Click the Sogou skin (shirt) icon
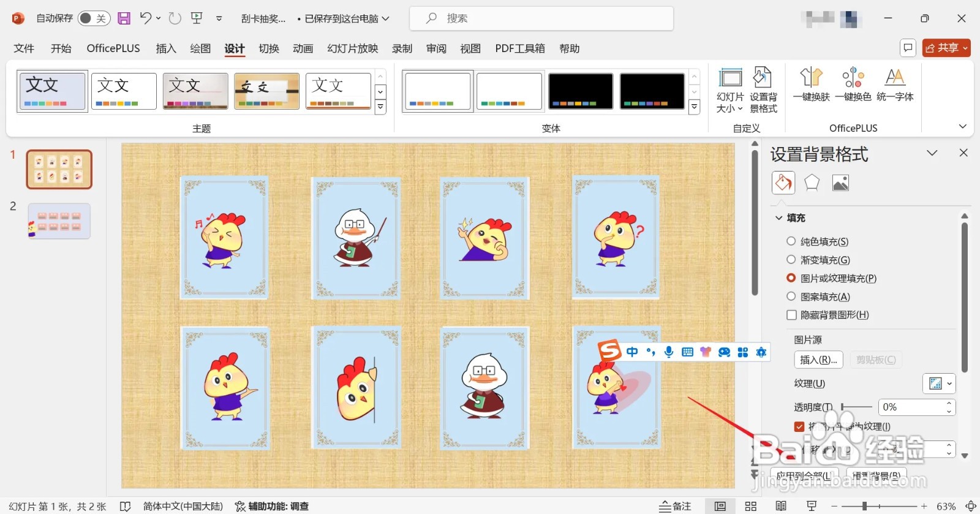980x514 pixels. (706, 352)
